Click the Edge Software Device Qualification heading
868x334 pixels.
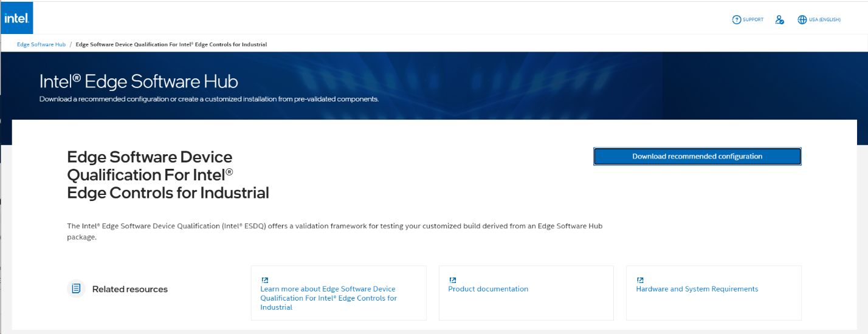[x=168, y=175]
